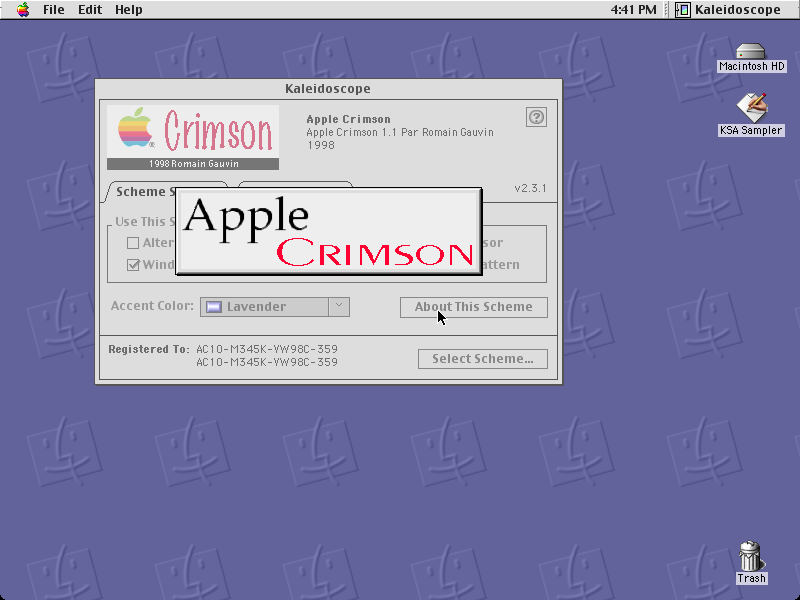Viewport: 800px width, 600px height.
Task: Click the v2.3.1 version label
Action: click(530, 188)
